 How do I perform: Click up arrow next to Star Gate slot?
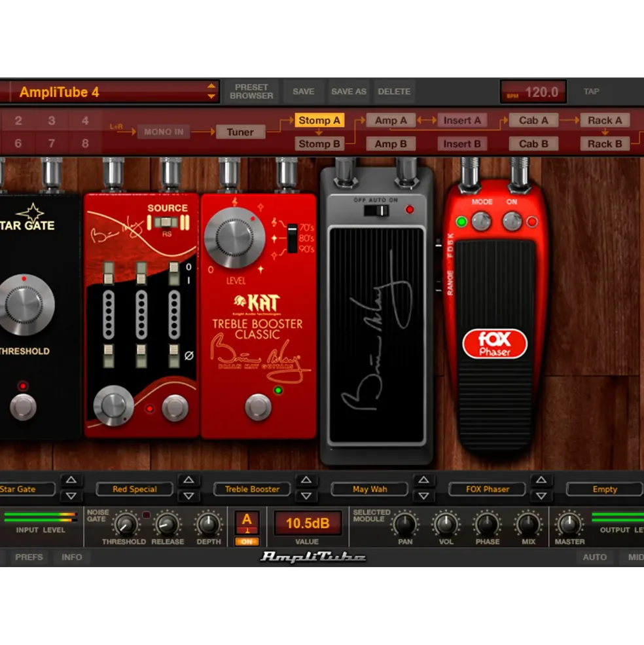pos(71,479)
